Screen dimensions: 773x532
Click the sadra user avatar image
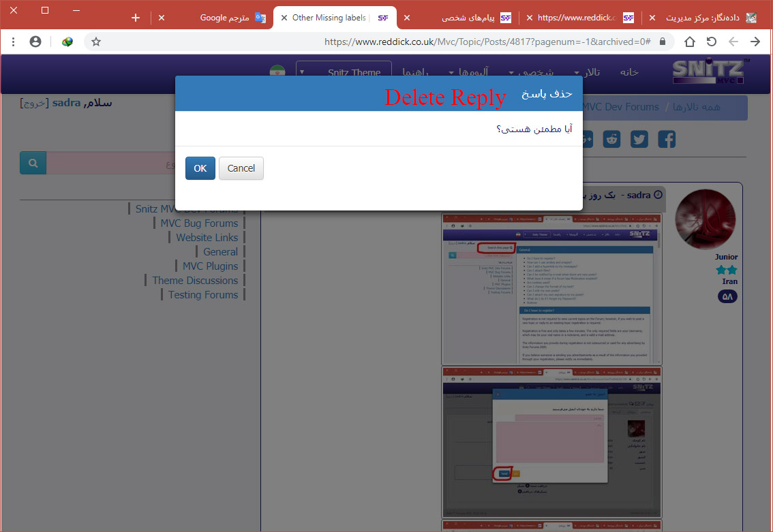click(x=705, y=219)
